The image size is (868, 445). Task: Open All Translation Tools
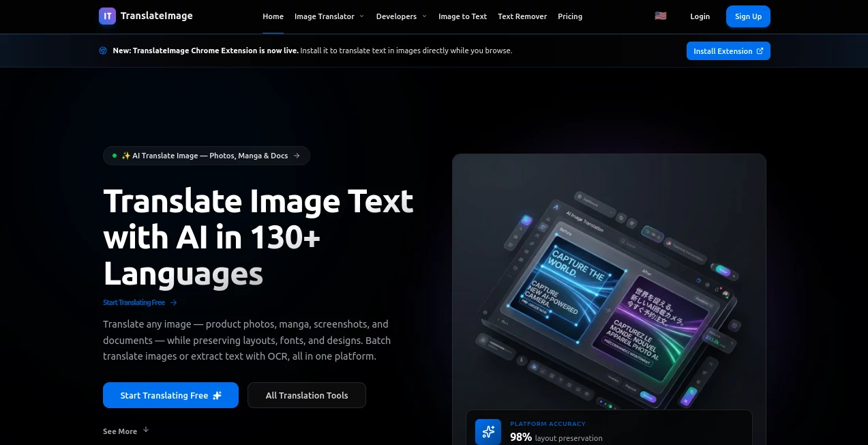tap(307, 395)
